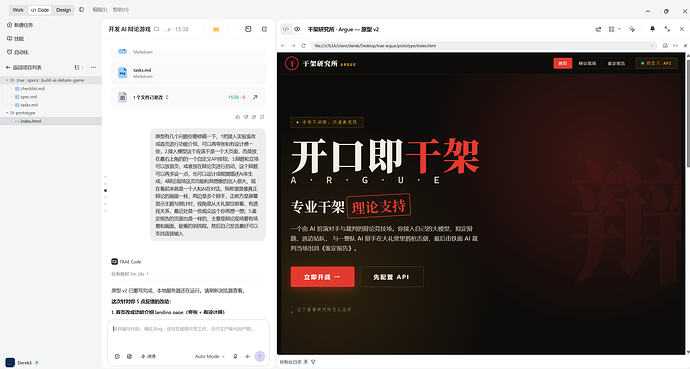Click the microphone icon in chat input
This screenshot has width=690, height=369.
(x=235, y=356)
